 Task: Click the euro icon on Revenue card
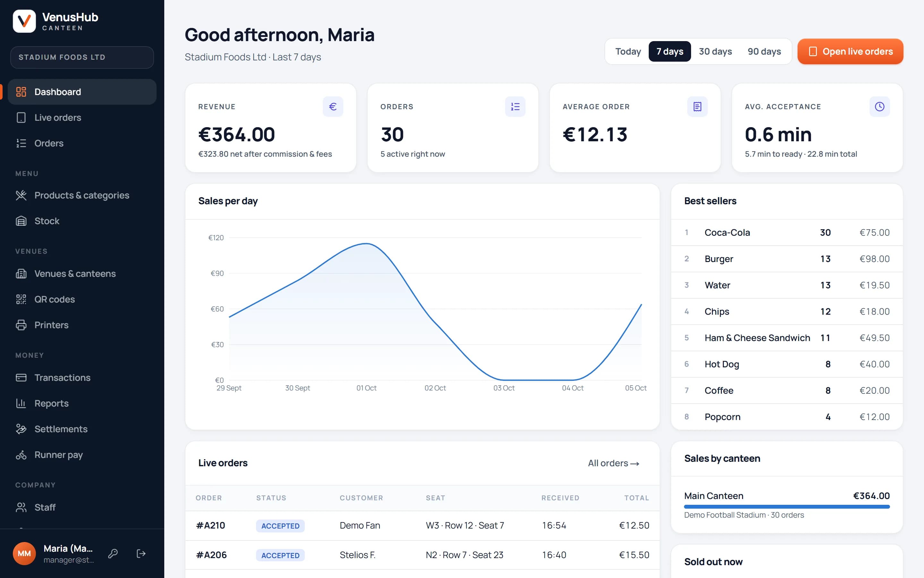point(333,107)
